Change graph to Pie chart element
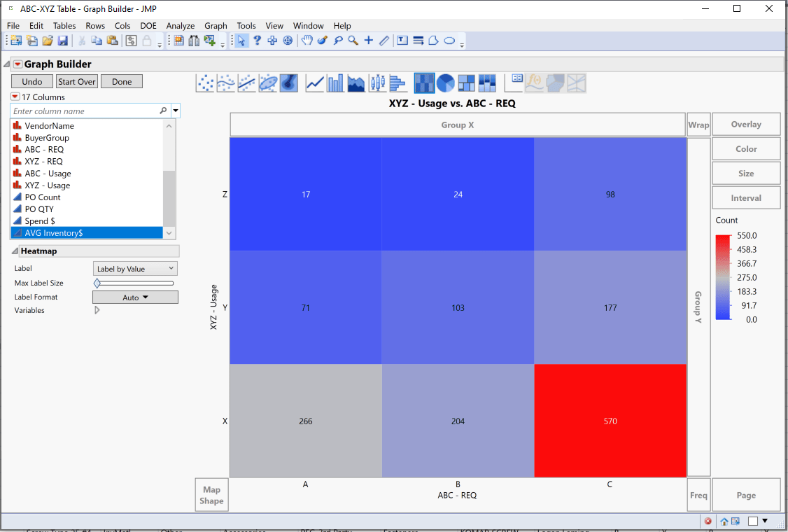Viewport: 788px width, 532px height. pyautogui.click(x=445, y=83)
